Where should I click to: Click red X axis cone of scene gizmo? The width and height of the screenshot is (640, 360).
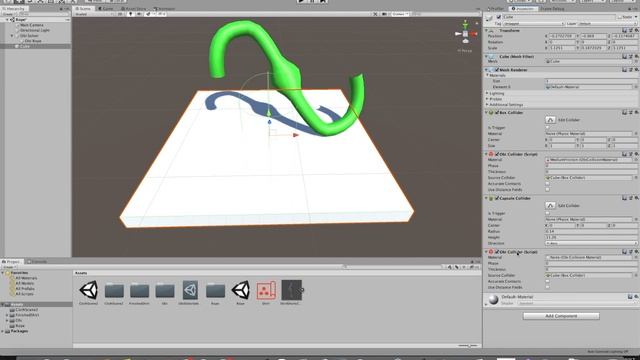coord(473,34)
